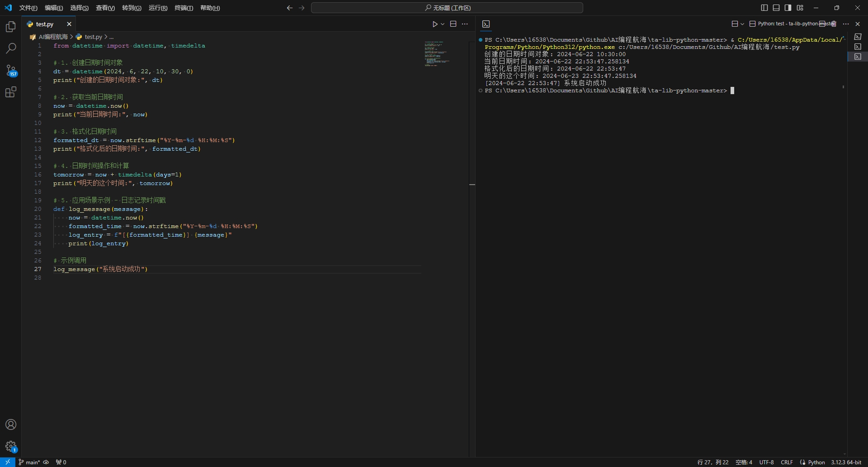This screenshot has height=467, width=868.
Task: Click def log_message(message) on line 20
Action: coord(100,209)
